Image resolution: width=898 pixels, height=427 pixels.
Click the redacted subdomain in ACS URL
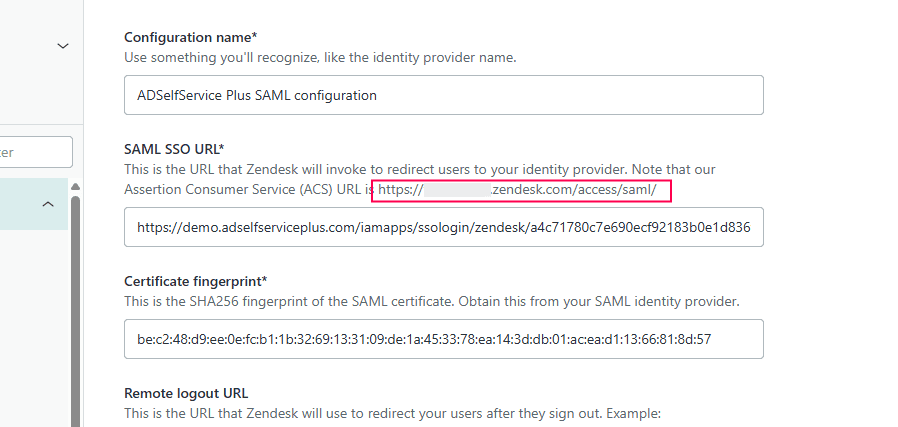coord(457,189)
